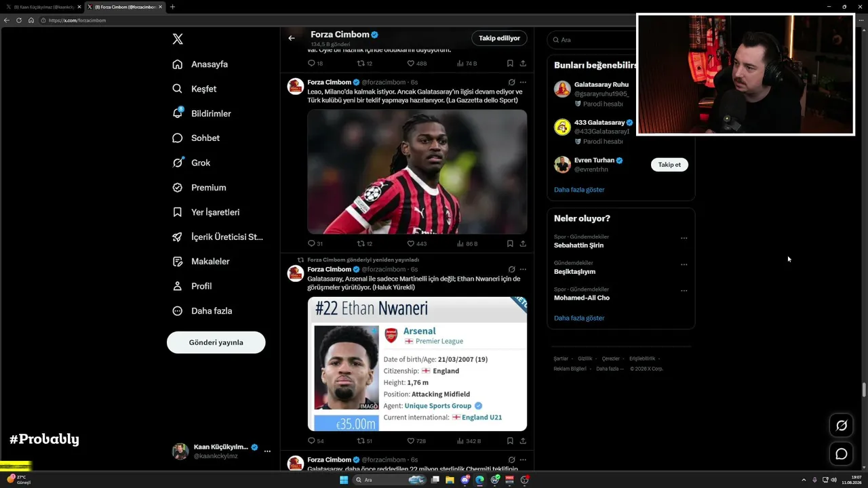The width and height of the screenshot is (868, 488).
Task: Bookmark the Leao post
Action: pyautogui.click(x=510, y=244)
